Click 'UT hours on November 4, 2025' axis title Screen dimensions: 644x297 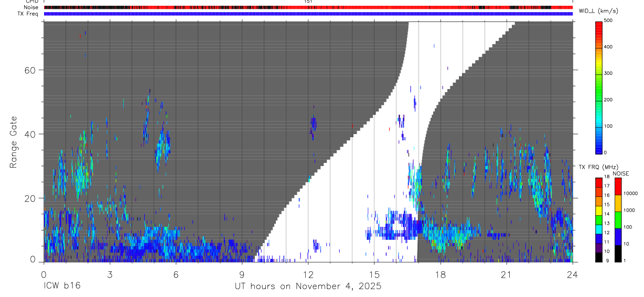(308, 287)
